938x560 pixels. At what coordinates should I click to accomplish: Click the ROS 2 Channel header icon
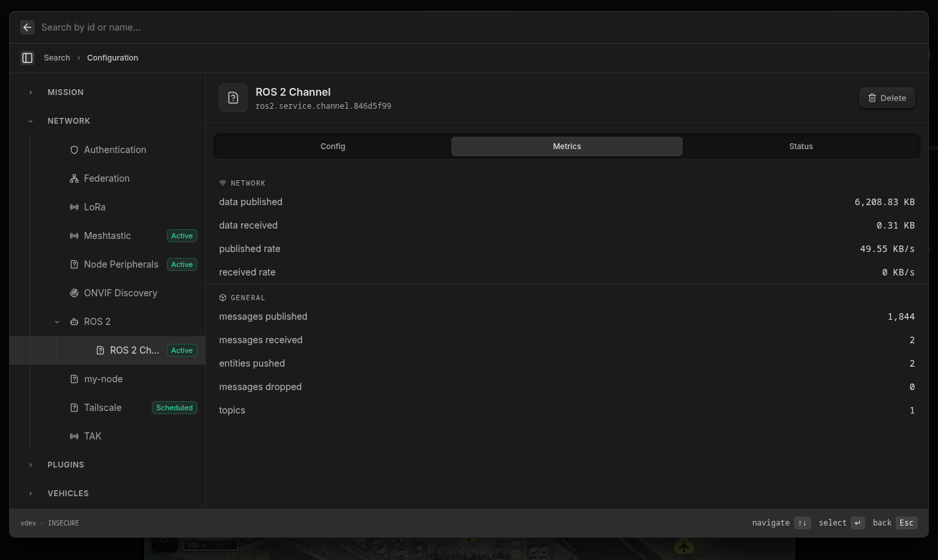click(x=233, y=98)
